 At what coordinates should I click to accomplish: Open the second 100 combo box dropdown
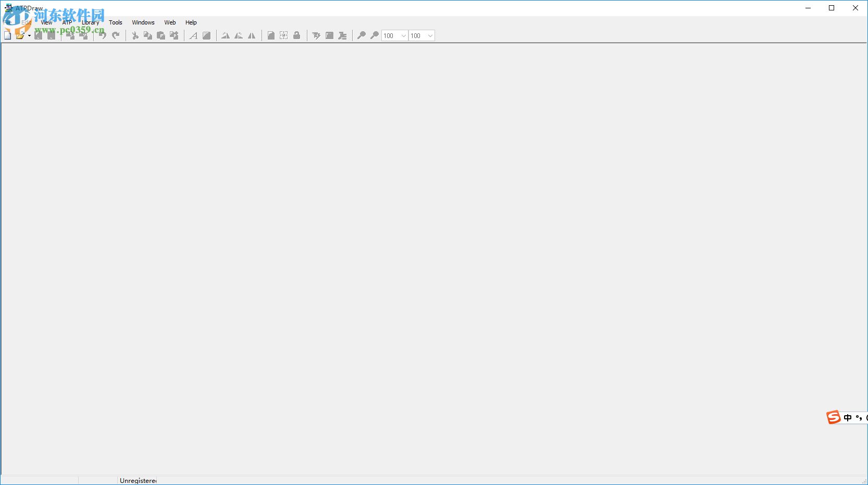pyautogui.click(x=430, y=35)
